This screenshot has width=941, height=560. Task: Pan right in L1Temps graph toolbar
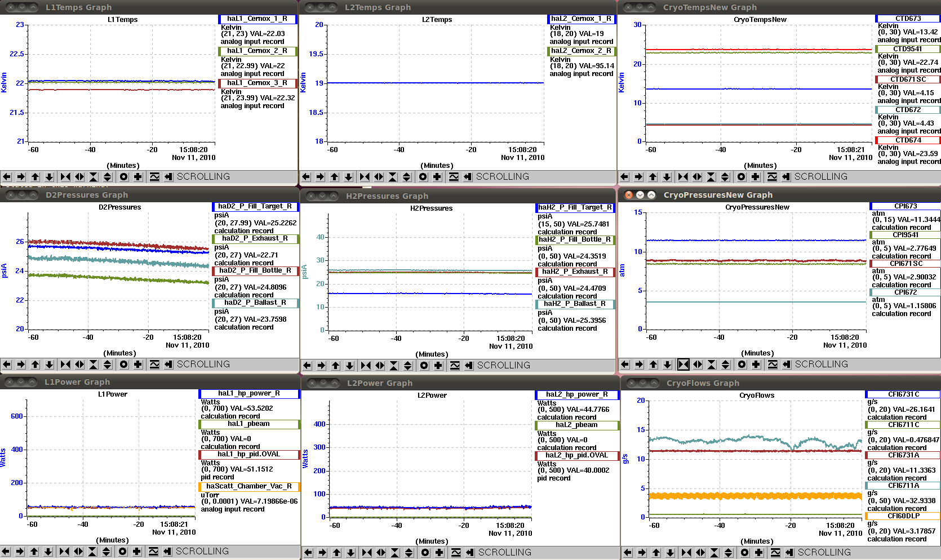(21, 177)
